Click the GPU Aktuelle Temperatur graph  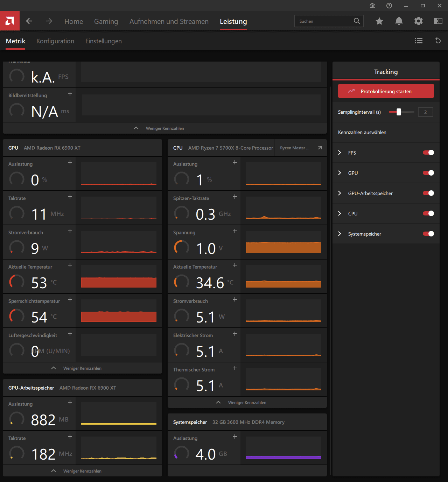119,276
